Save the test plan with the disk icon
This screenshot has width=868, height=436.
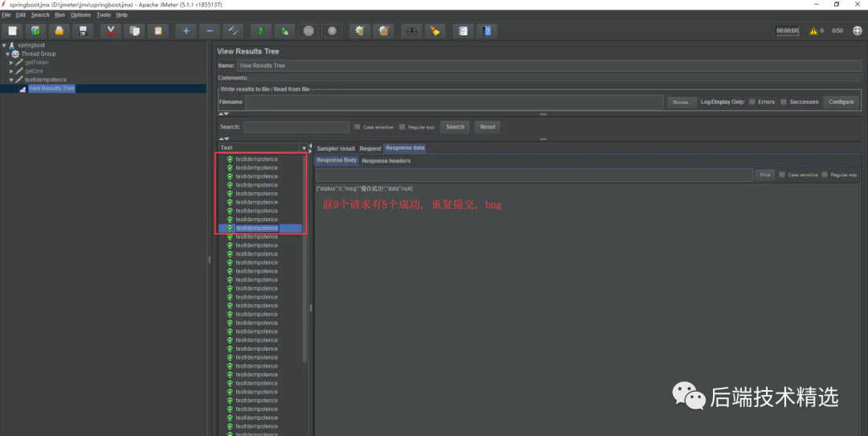[83, 31]
